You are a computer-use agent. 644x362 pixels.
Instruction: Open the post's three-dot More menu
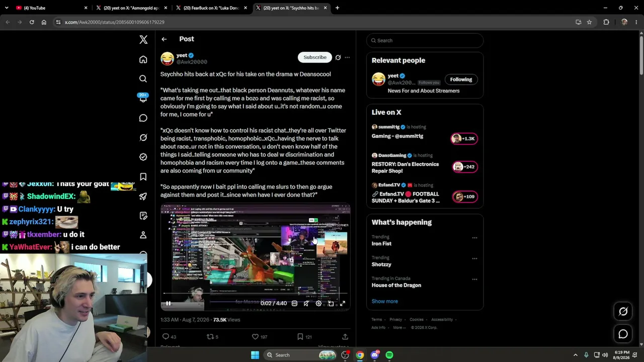coord(347,57)
